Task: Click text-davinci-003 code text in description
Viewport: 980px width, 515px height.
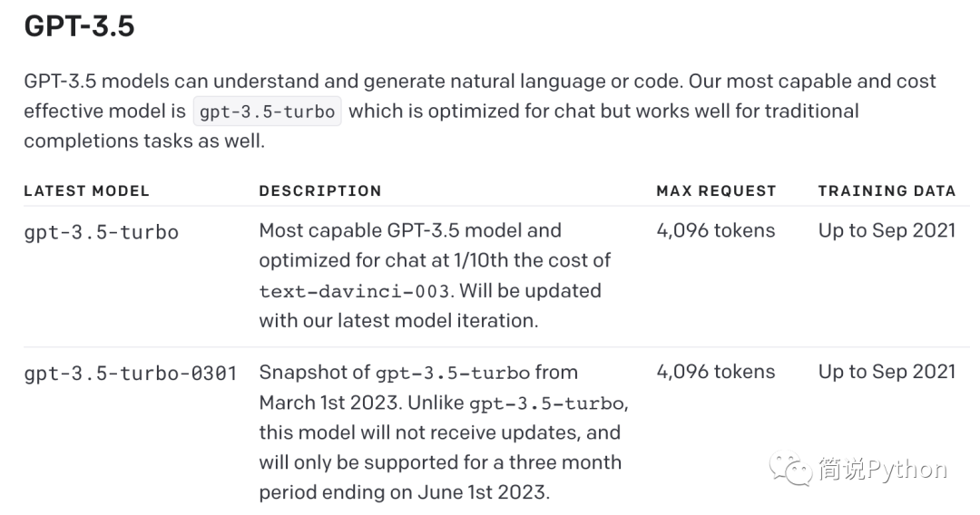Action: (x=355, y=291)
